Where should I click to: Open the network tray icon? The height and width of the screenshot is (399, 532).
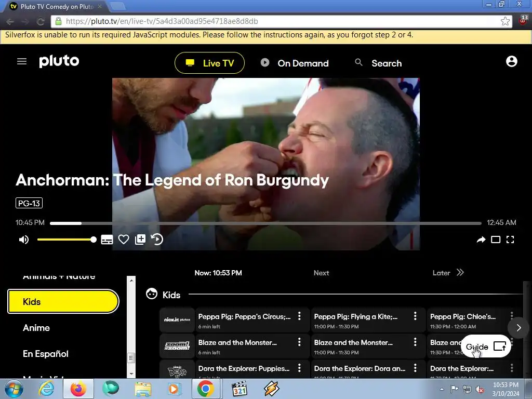click(467, 390)
